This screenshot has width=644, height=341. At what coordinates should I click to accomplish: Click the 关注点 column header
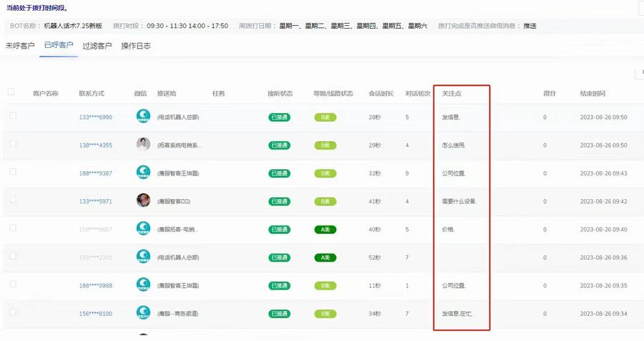click(451, 93)
